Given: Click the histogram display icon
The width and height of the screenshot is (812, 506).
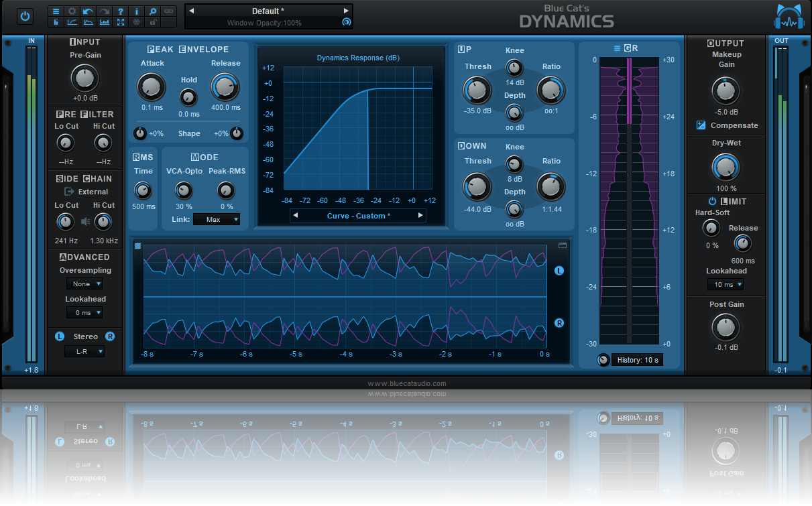Looking at the screenshot, I should [x=105, y=22].
